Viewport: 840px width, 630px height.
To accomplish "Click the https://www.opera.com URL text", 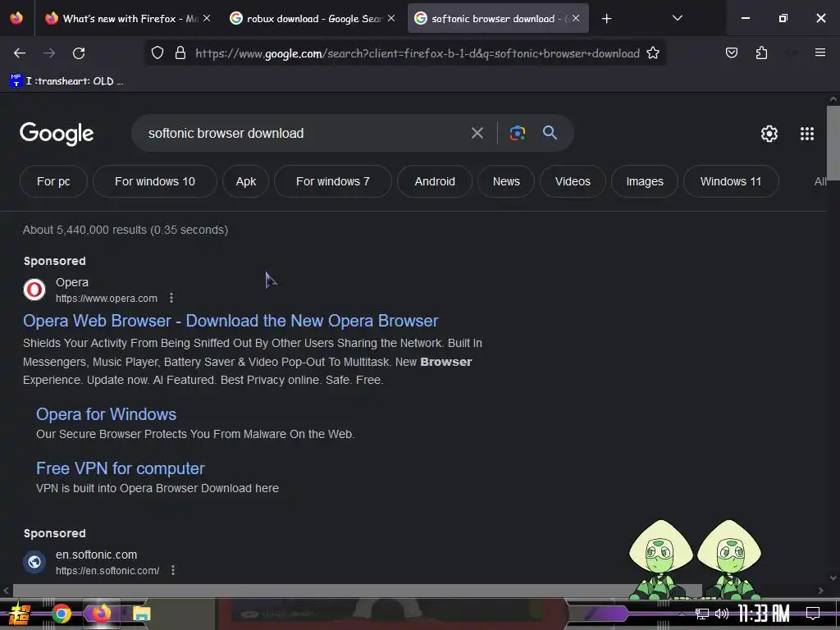I will (x=107, y=299).
